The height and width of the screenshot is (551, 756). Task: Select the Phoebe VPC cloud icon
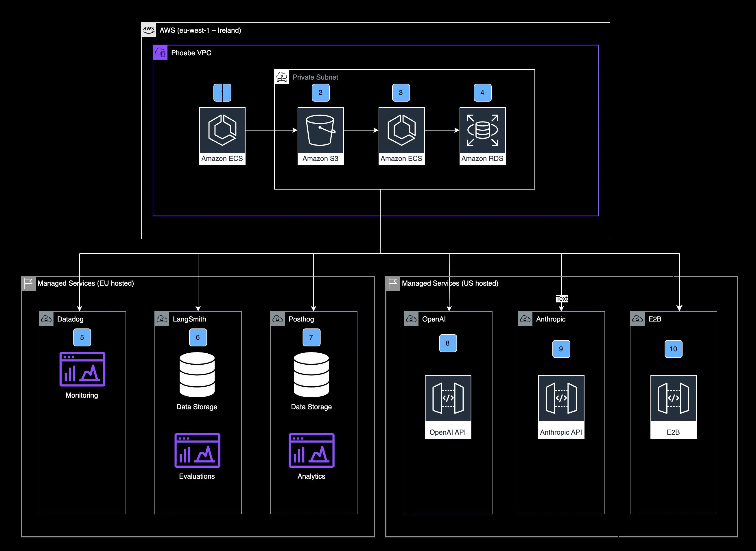tap(160, 52)
